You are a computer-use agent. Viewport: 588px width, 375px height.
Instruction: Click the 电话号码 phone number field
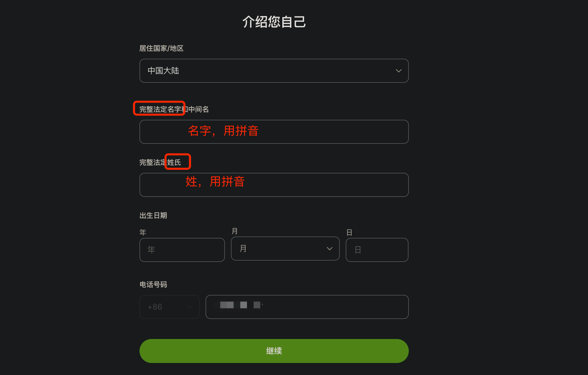(x=307, y=307)
